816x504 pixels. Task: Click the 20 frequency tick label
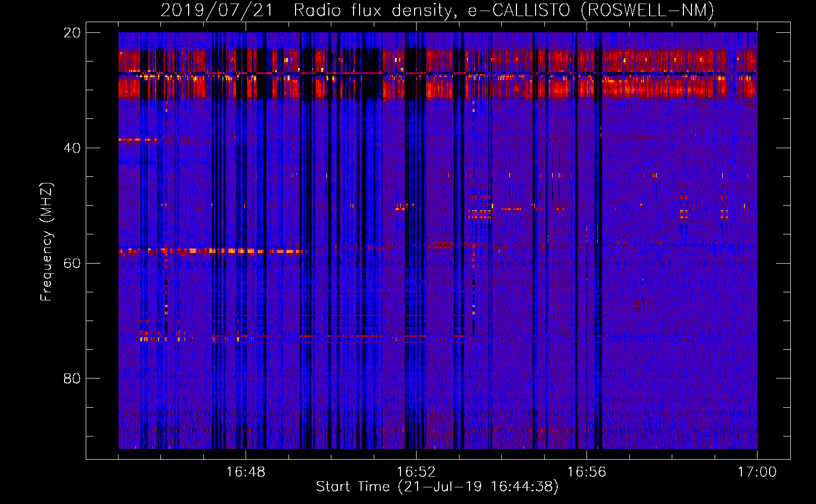click(x=72, y=33)
